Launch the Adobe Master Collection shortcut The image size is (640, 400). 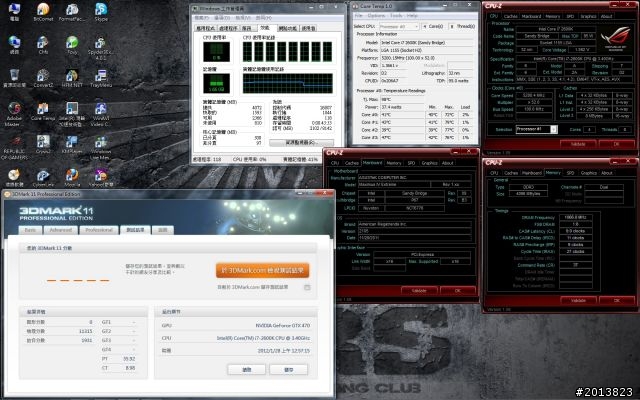point(14,114)
